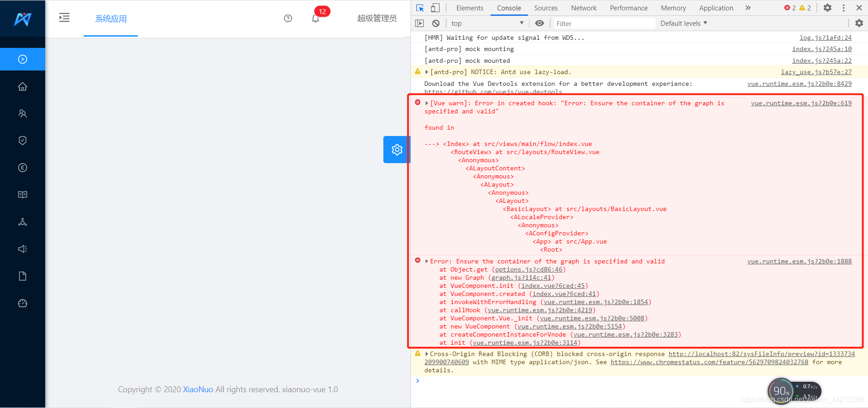Click the red error count indicator
This screenshot has height=408, width=868.
point(790,8)
